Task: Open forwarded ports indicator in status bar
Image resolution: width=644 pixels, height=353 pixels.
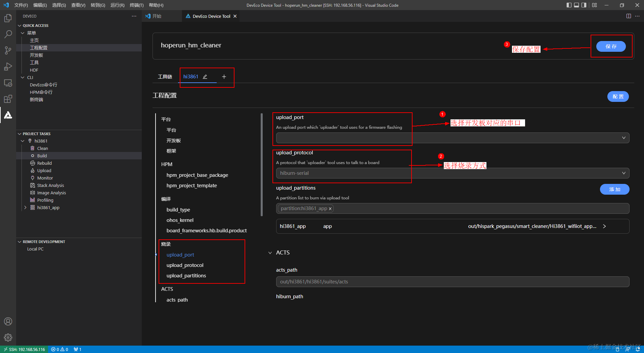Action: (x=78, y=349)
